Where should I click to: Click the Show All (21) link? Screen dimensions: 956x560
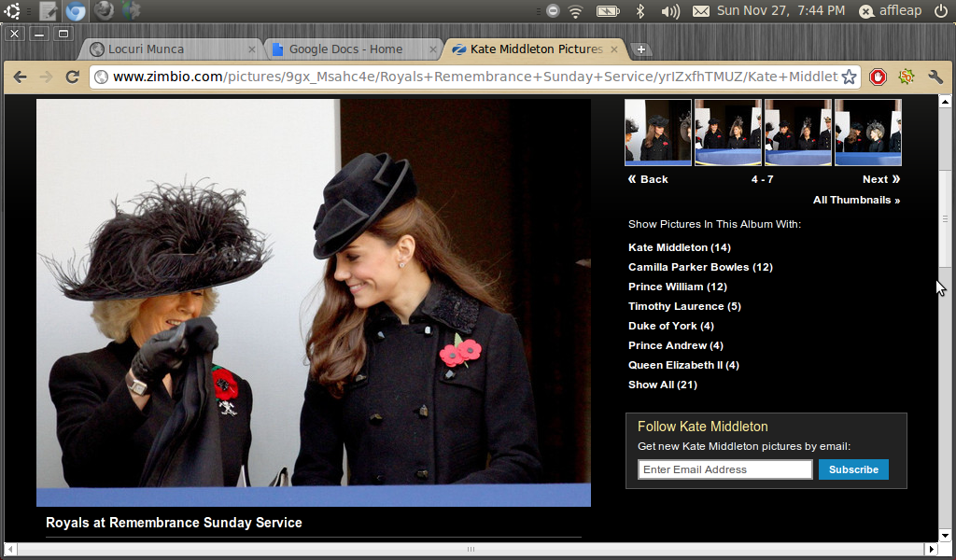pyautogui.click(x=663, y=385)
